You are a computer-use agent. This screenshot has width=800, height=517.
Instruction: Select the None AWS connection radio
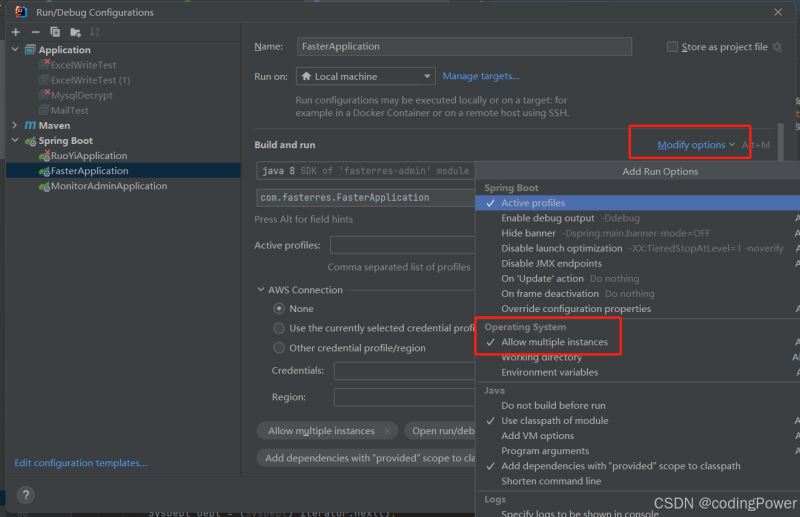279,309
